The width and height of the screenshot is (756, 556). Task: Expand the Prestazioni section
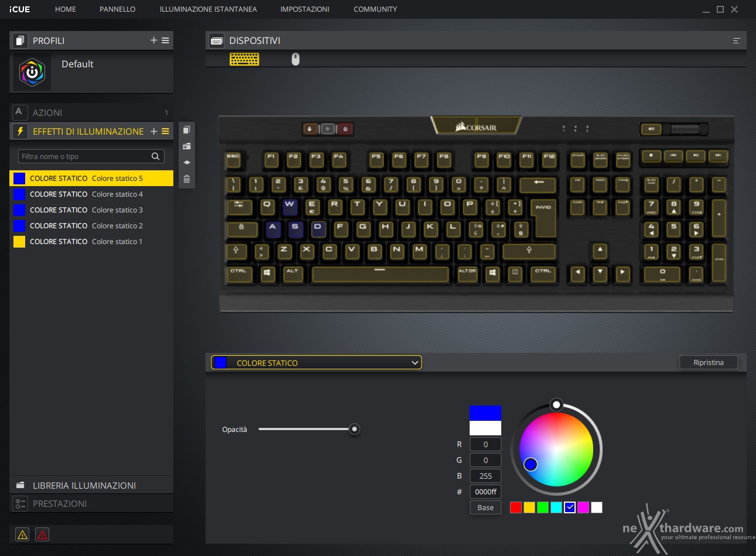tap(91, 503)
